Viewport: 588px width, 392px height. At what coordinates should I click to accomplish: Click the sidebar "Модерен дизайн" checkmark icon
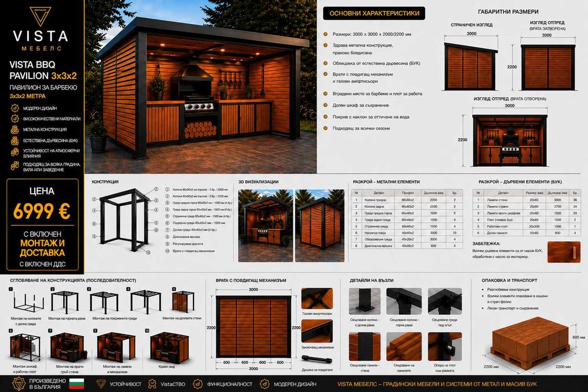tap(15, 108)
